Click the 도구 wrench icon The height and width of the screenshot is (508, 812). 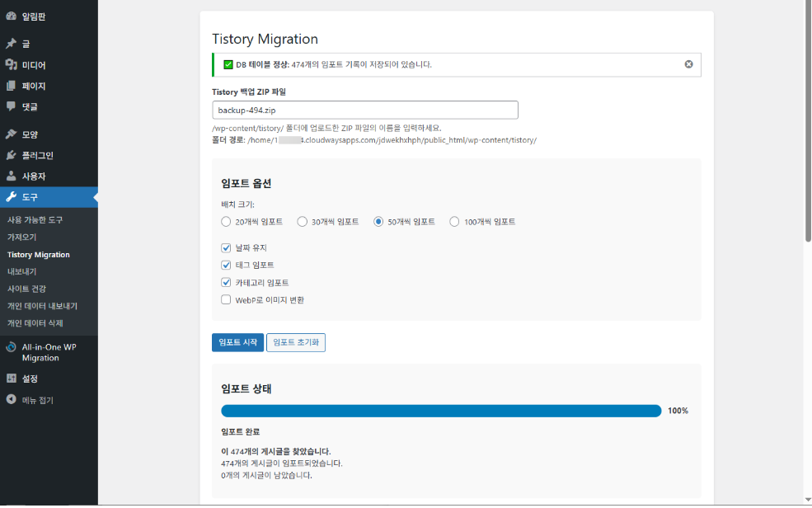(11, 197)
